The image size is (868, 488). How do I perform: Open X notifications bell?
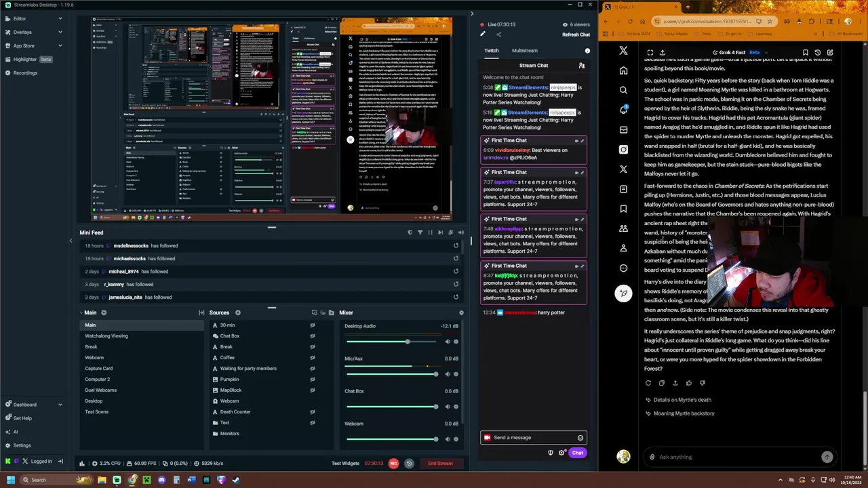(623, 110)
